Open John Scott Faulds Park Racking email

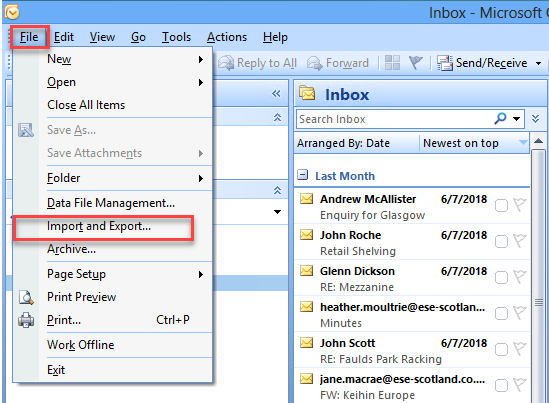(412, 350)
